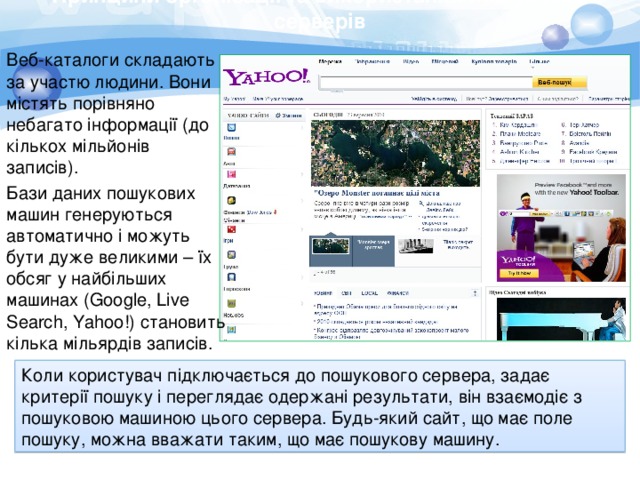Image resolution: width=640 pixels, height=480 pixels.
Task: Select the 'Місцевий' search tab
Action: coord(445,62)
